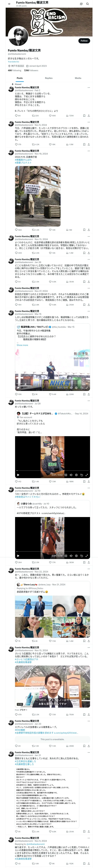Viewport: 98px width, 868px height.
Task: Play the Team Sanae quoted video
Action: pyautogui.click(x=18, y=475)
